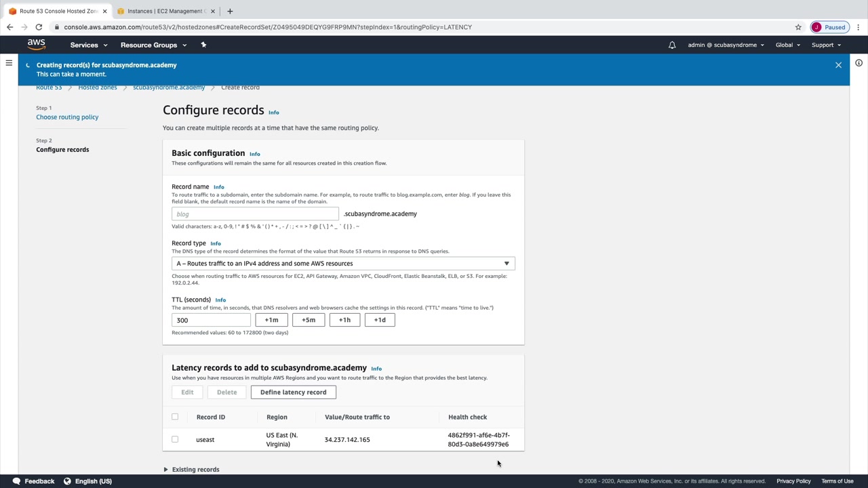Open the Support dropdown menu
The image size is (868, 488).
coord(826,45)
